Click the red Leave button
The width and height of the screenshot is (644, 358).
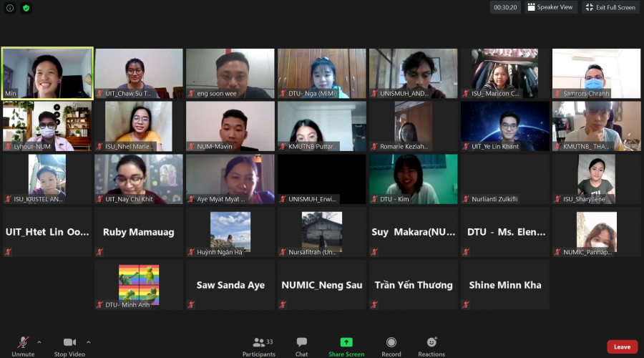(x=622, y=347)
